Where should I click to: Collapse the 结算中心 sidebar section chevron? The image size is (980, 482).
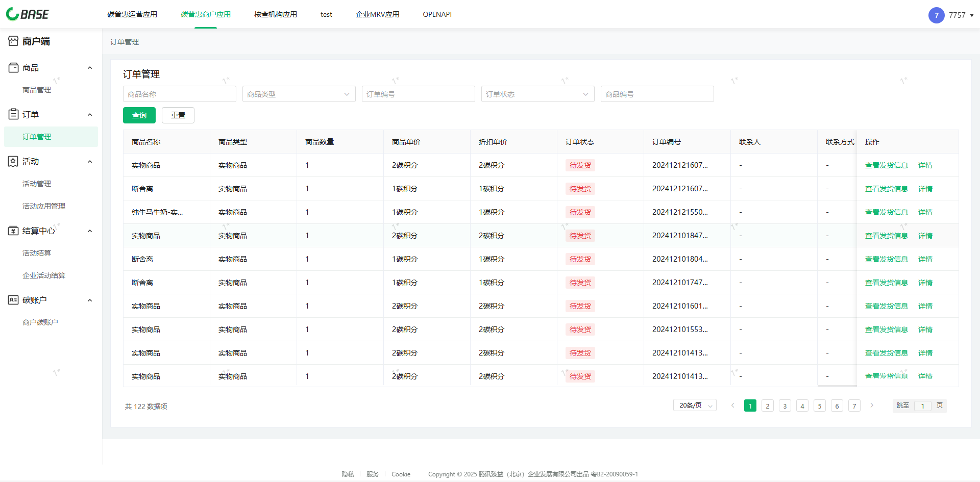[x=90, y=231]
